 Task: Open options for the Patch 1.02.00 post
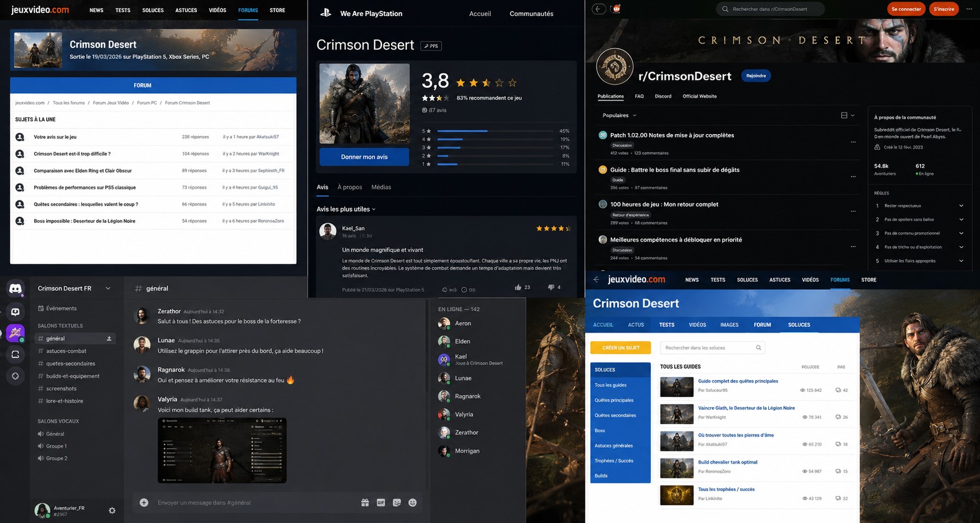click(x=853, y=142)
